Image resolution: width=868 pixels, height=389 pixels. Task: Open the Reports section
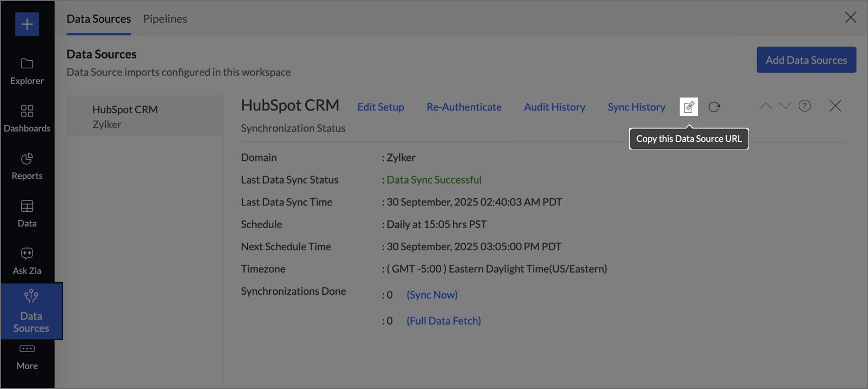pyautogui.click(x=27, y=166)
